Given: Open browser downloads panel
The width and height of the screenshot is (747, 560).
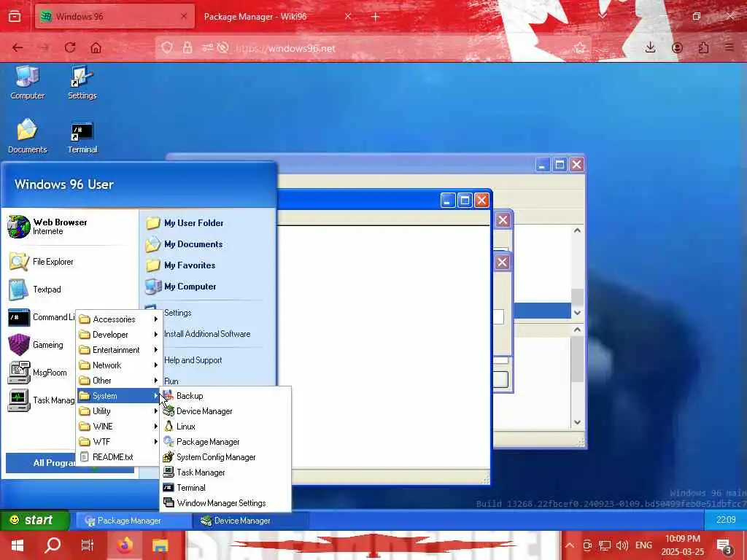Looking at the screenshot, I should click(650, 47).
